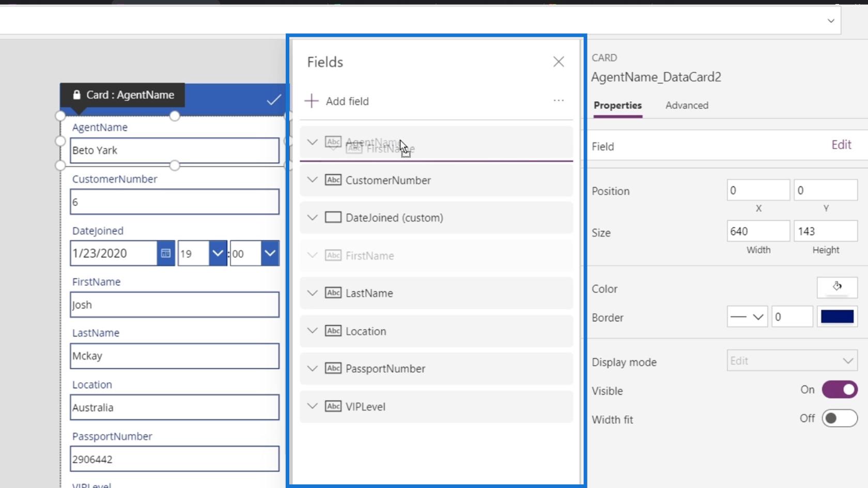
Task: Close the Fields panel
Action: (x=559, y=62)
